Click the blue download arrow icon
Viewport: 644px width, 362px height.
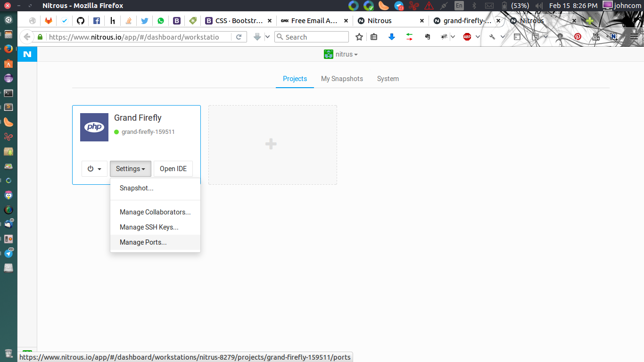click(x=392, y=37)
